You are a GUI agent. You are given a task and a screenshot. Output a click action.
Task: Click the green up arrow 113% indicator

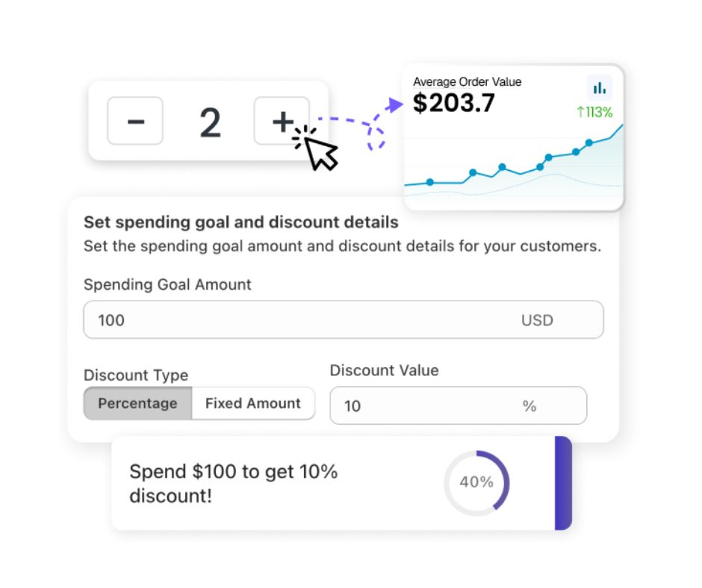tap(594, 112)
